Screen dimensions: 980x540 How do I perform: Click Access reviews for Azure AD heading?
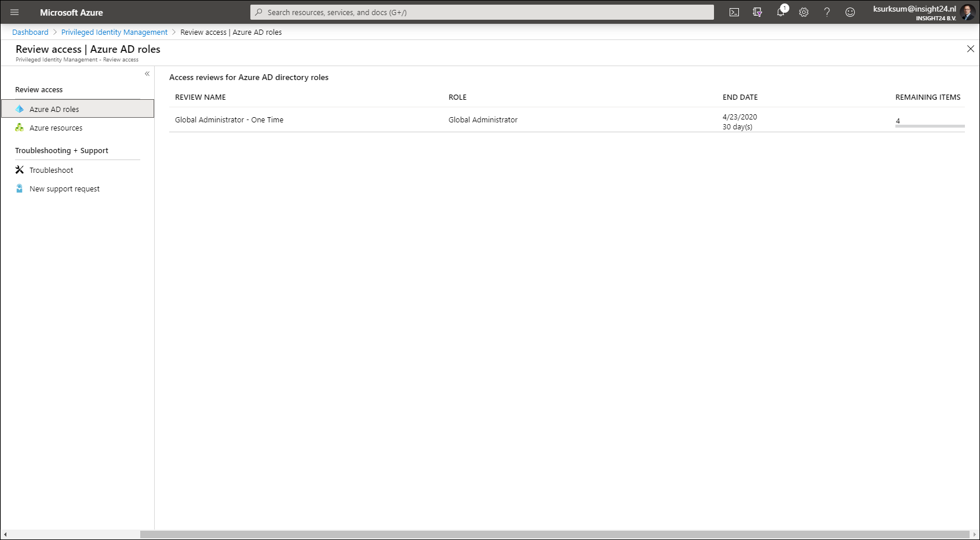point(249,78)
